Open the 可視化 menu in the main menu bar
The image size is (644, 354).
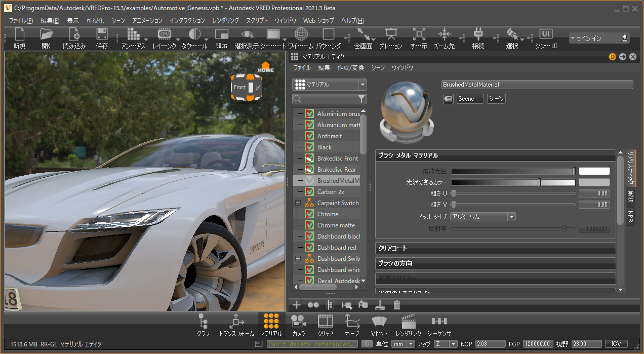[95, 21]
